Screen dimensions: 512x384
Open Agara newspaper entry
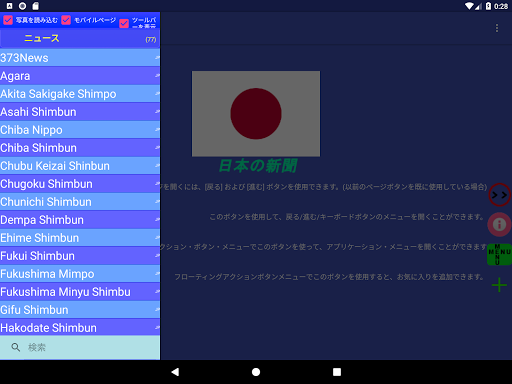[x=80, y=76]
